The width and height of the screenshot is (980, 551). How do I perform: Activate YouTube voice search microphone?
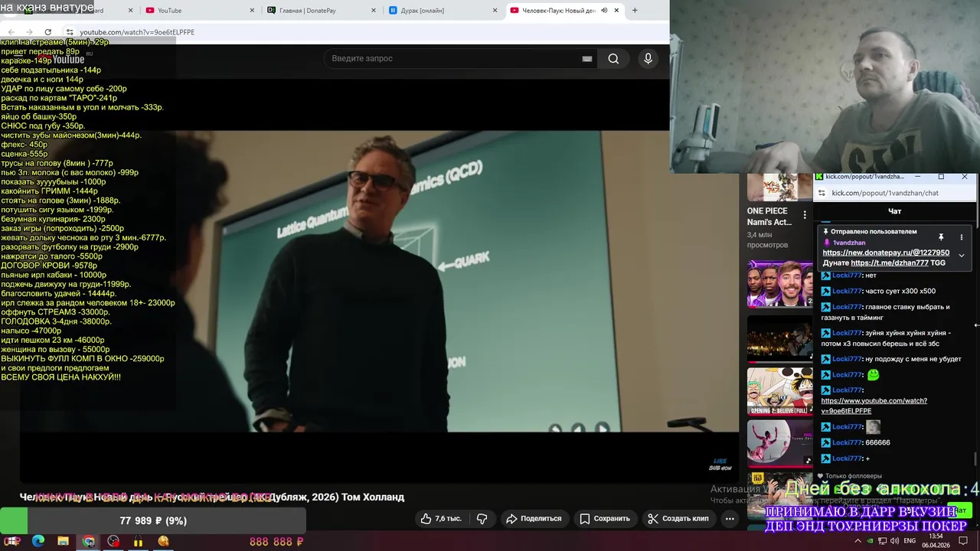(648, 58)
